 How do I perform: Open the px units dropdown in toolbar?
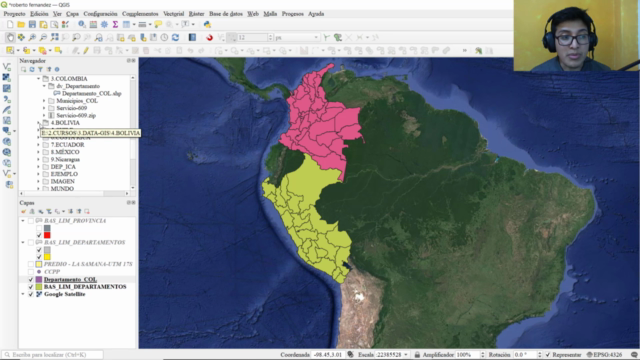tap(316, 38)
